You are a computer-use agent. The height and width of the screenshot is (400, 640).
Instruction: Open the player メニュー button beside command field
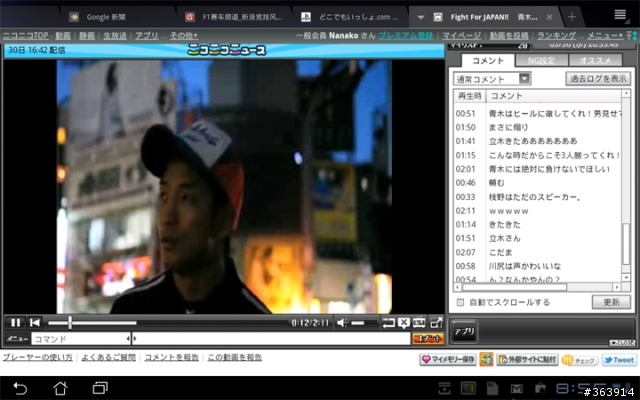[17, 339]
